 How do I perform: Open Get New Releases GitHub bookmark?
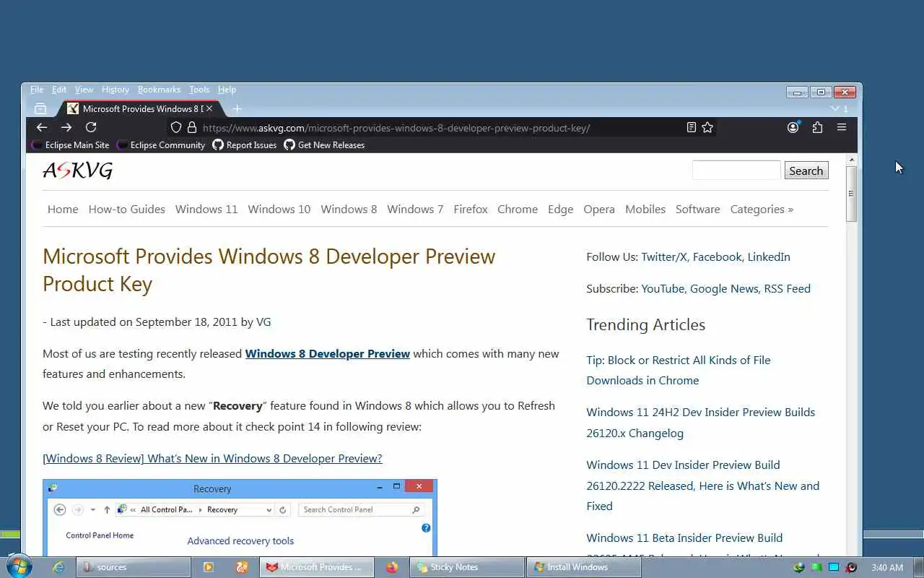[x=324, y=144]
